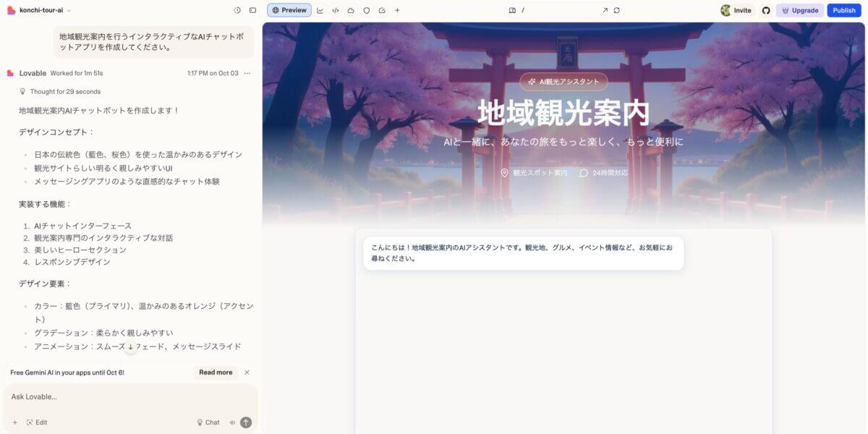868x434 pixels.
Task: Click the Upgrade button
Action: [799, 10]
